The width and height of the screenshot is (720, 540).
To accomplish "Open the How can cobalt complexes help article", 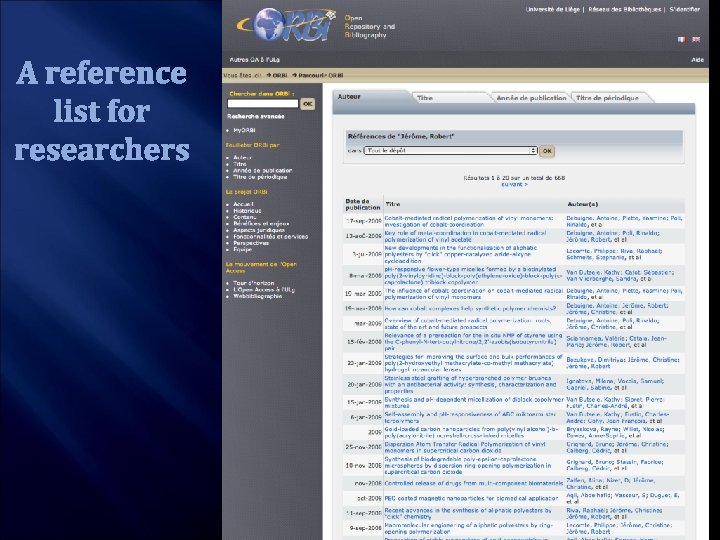I will [470, 309].
